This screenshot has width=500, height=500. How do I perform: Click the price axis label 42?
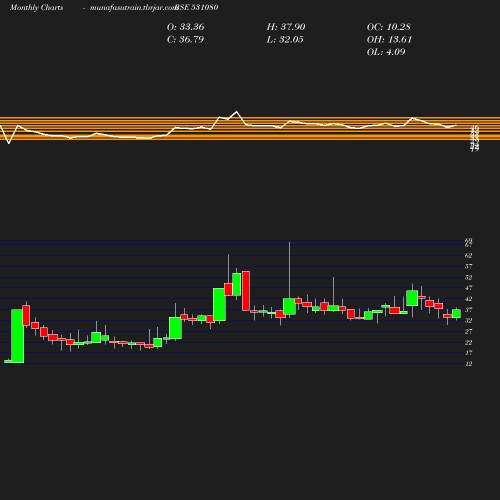[468, 299]
